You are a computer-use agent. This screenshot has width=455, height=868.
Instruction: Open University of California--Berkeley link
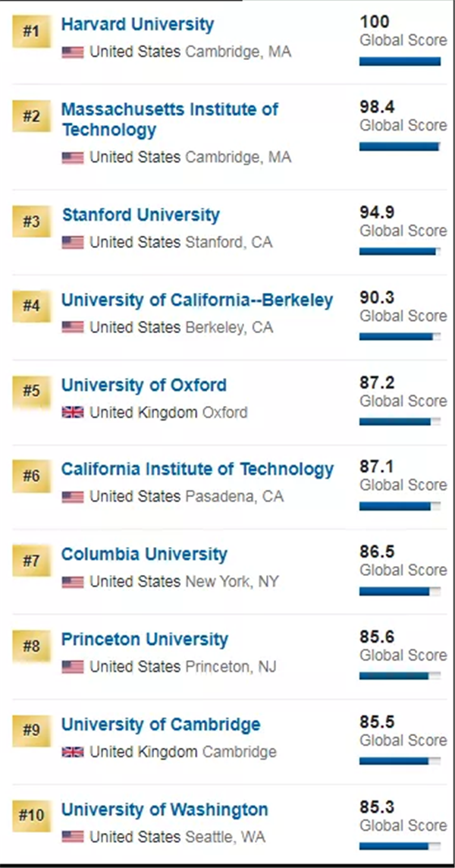click(x=197, y=300)
